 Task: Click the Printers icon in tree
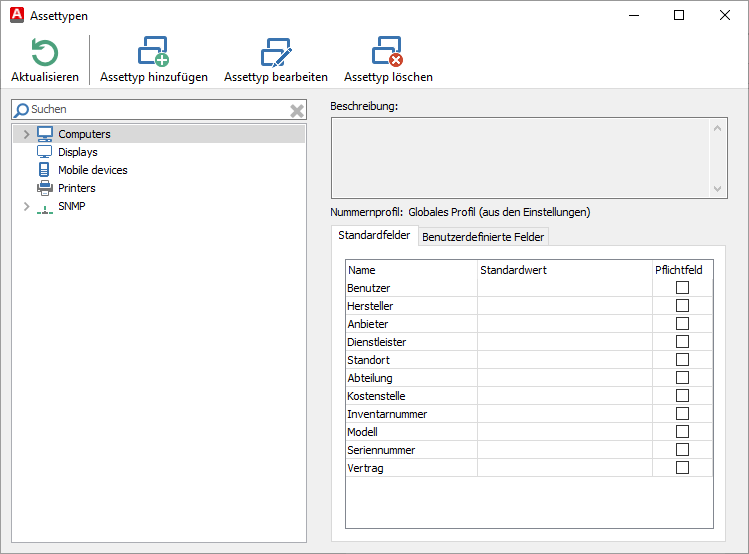point(45,188)
